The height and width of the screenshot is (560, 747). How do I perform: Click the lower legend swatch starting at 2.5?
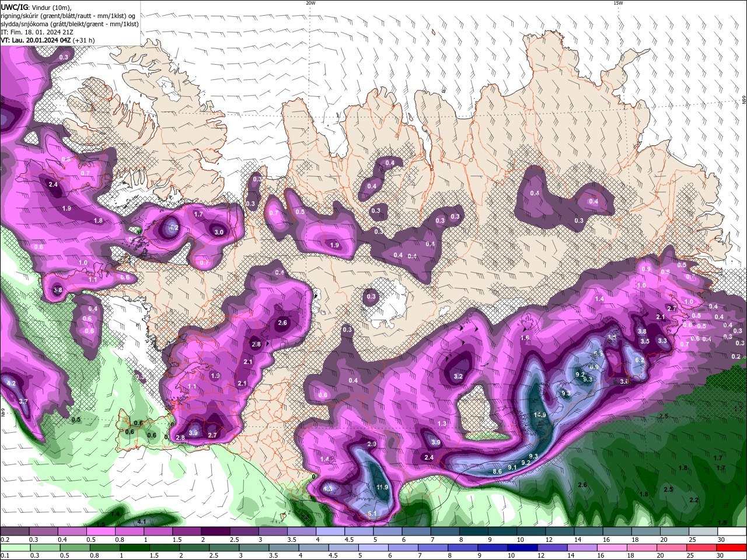coord(224,548)
